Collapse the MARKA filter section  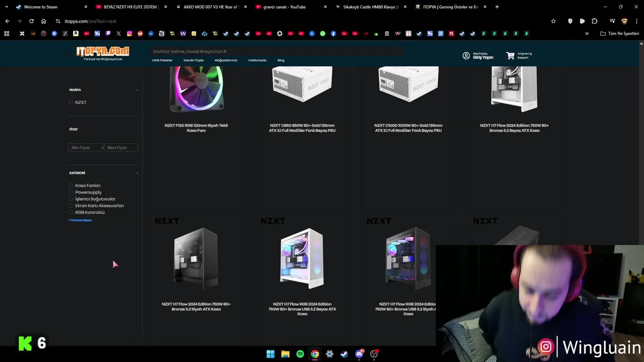pyautogui.click(x=137, y=90)
